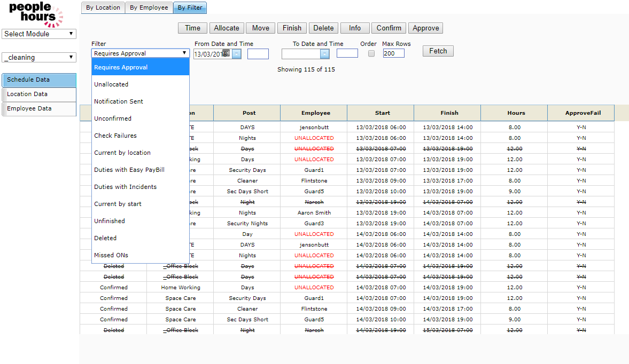Viewport: 629px width, 364px height.
Task: Switch to the By Location tab
Action: pyautogui.click(x=103, y=7)
